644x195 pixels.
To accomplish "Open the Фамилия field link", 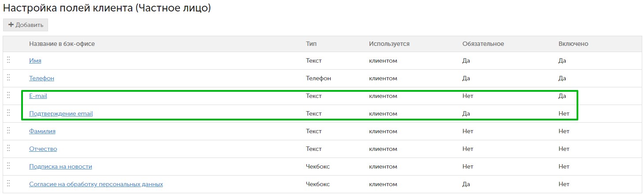I will click(x=42, y=131).
